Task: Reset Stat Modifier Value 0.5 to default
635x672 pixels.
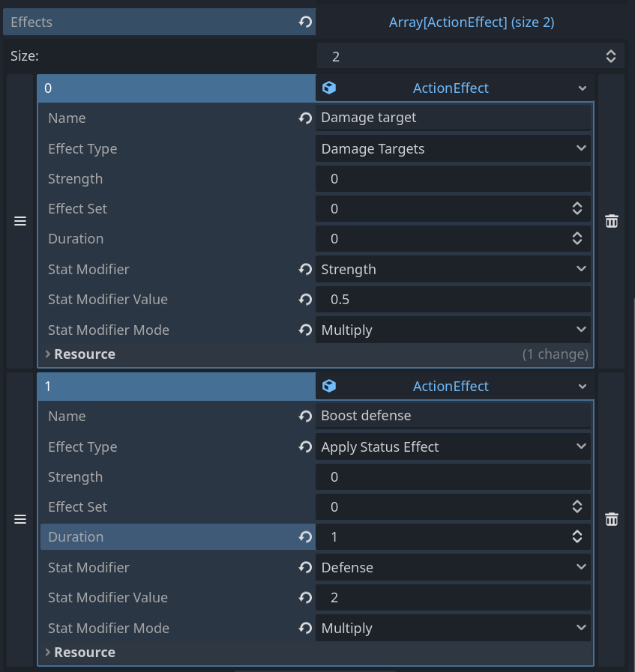Action: [x=305, y=299]
